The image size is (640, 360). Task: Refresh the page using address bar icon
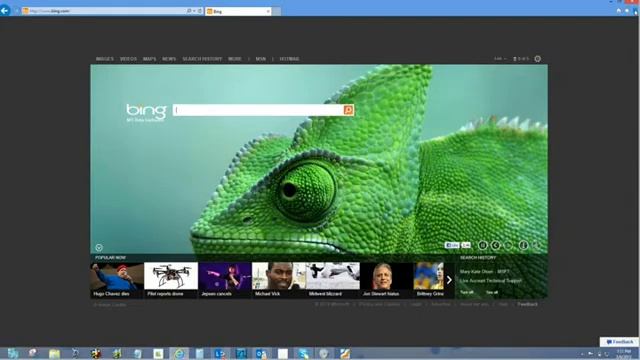200,11
